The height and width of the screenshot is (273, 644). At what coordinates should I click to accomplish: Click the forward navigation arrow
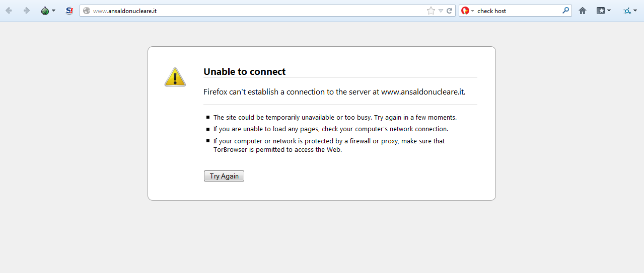(x=27, y=11)
